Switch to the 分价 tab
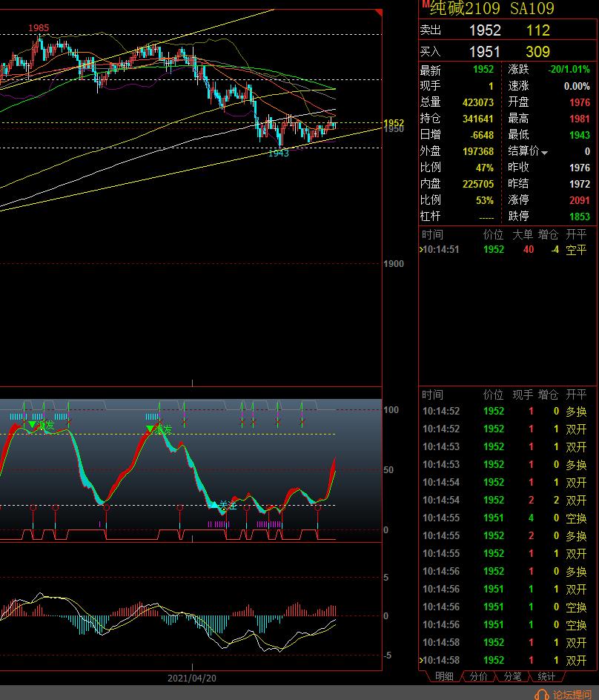The height and width of the screenshot is (700, 599). click(478, 676)
